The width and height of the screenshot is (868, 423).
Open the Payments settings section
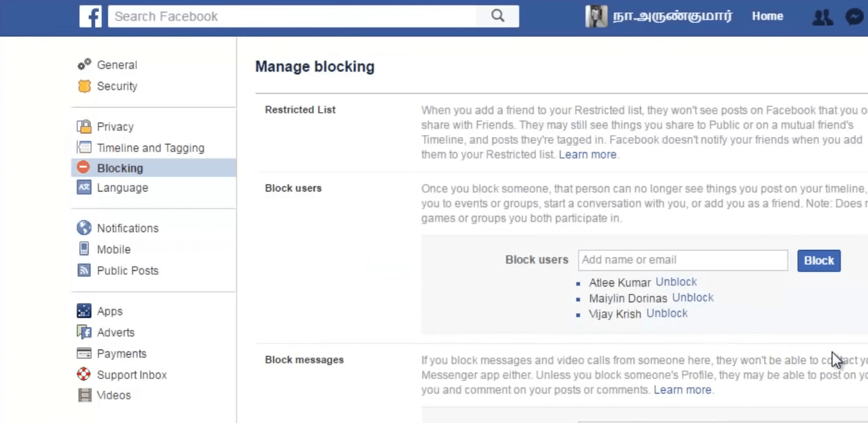121,353
